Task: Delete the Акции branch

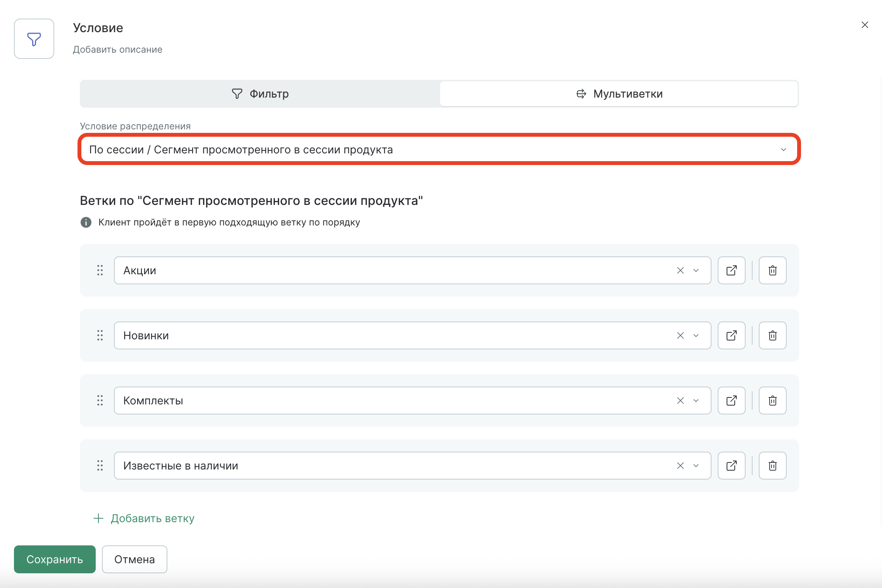Action: pos(773,270)
